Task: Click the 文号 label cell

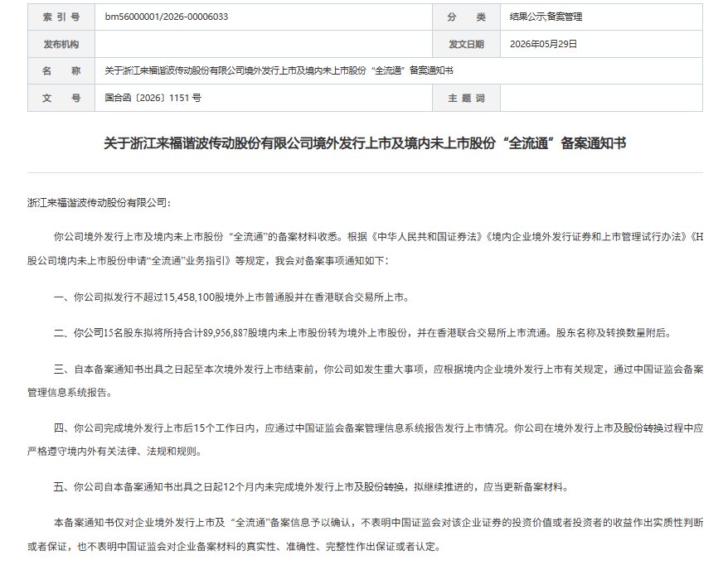Action: (61, 98)
